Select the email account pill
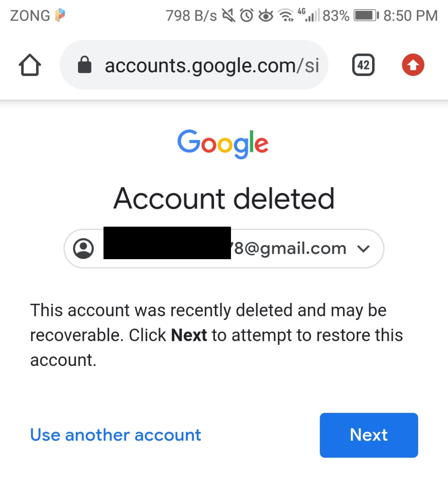Screen dimensions: 448x488 click(224, 248)
